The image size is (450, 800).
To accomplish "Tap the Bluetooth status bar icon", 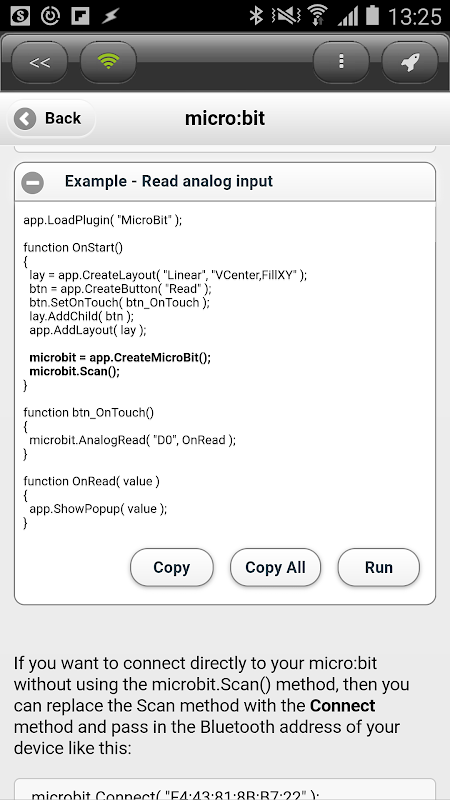I will coord(255,15).
